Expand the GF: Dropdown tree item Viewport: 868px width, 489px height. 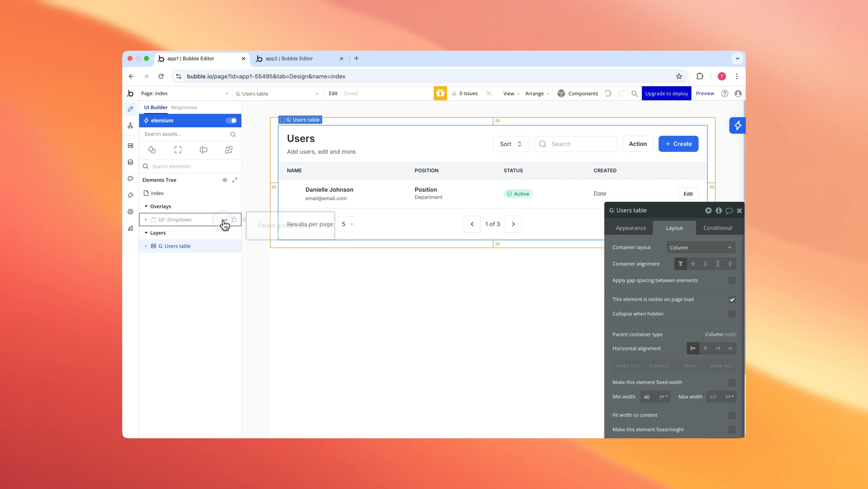[x=146, y=220]
